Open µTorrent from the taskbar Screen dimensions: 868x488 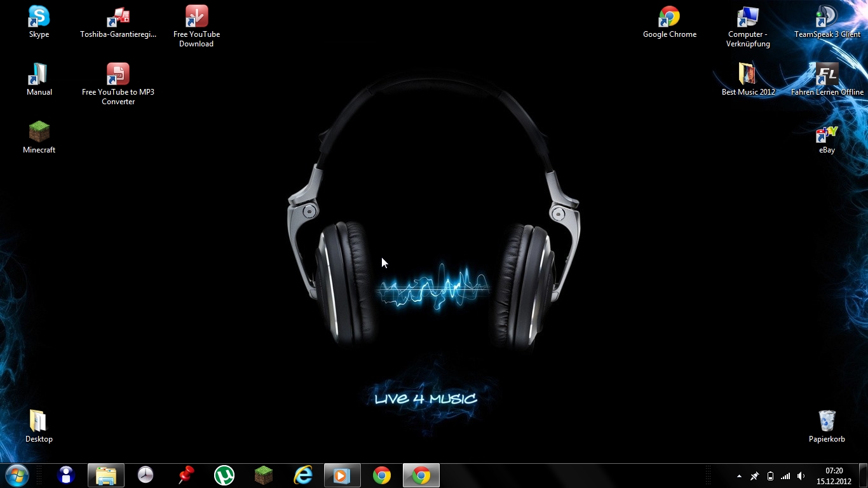click(224, 475)
